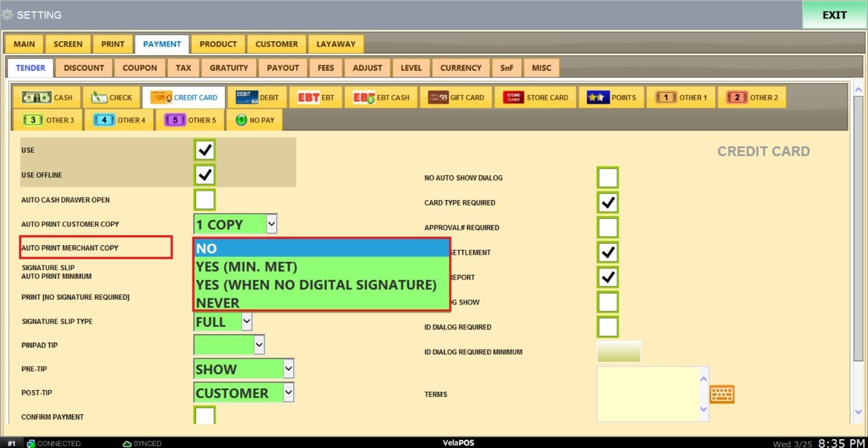Expand the Auto Print Customer Copy dropdown

point(271,224)
